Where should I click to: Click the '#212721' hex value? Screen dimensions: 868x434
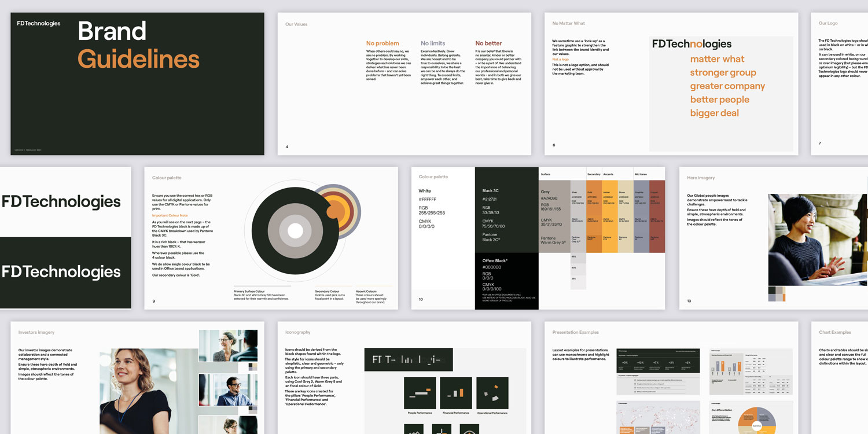pos(490,199)
